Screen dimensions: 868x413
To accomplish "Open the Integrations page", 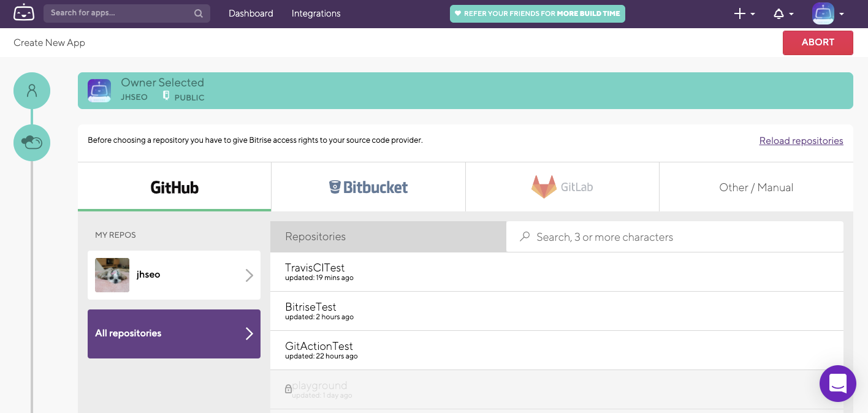I will [316, 13].
